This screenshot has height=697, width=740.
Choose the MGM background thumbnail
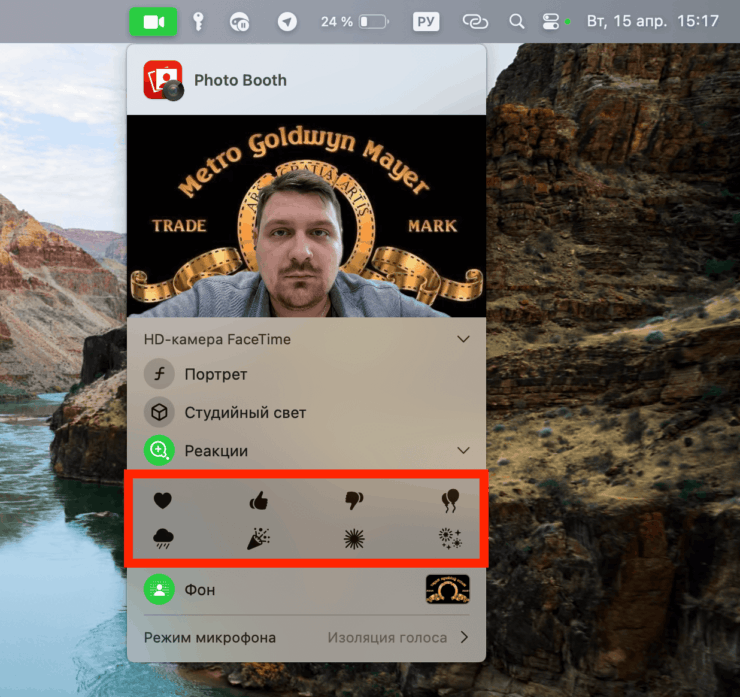point(447,590)
